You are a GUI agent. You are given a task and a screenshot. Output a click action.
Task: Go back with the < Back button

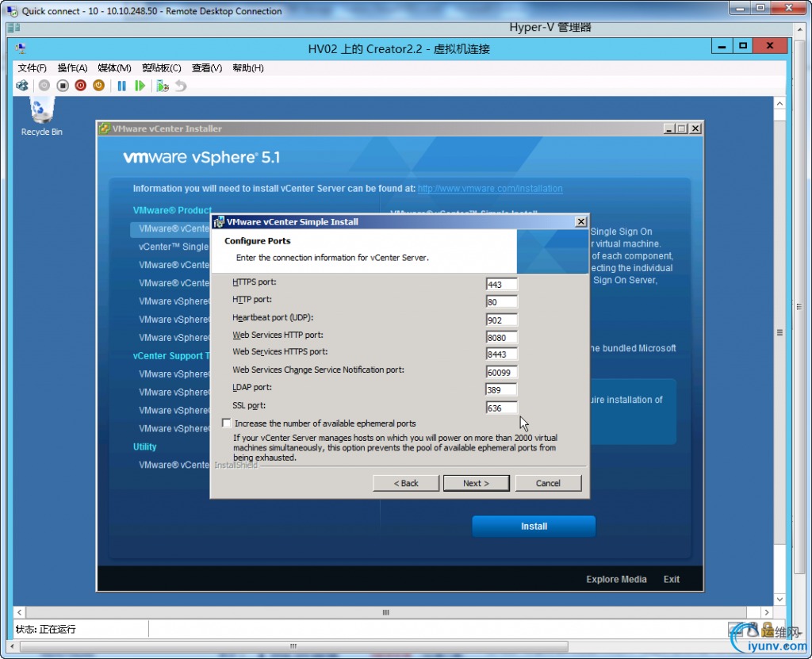[x=405, y=483]
